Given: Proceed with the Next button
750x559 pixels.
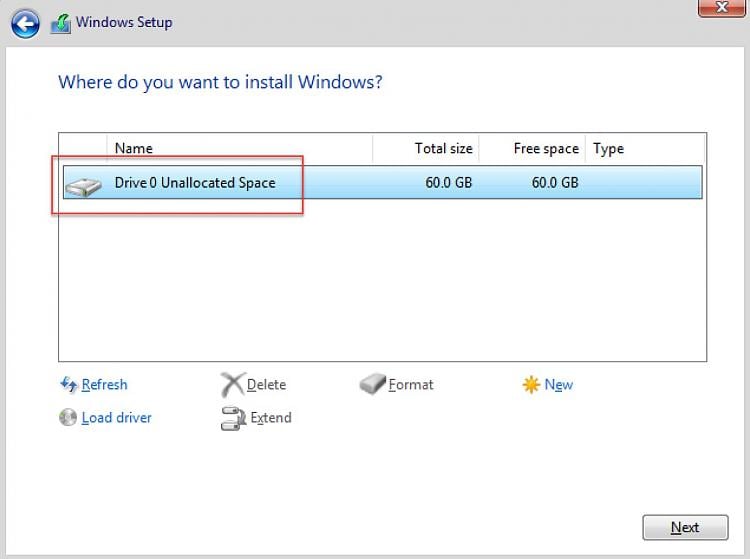Looking at the screenshot, I should pos(685,527).
